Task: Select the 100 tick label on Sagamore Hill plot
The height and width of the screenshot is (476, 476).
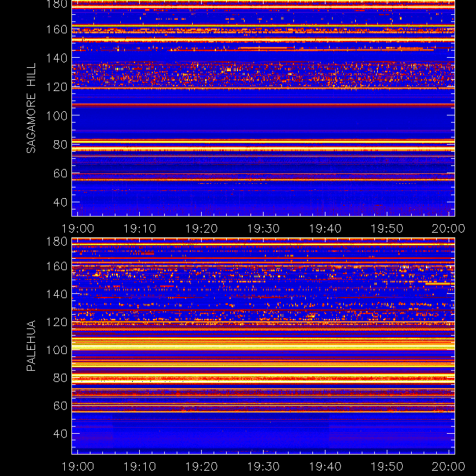Action: (57, 115)
